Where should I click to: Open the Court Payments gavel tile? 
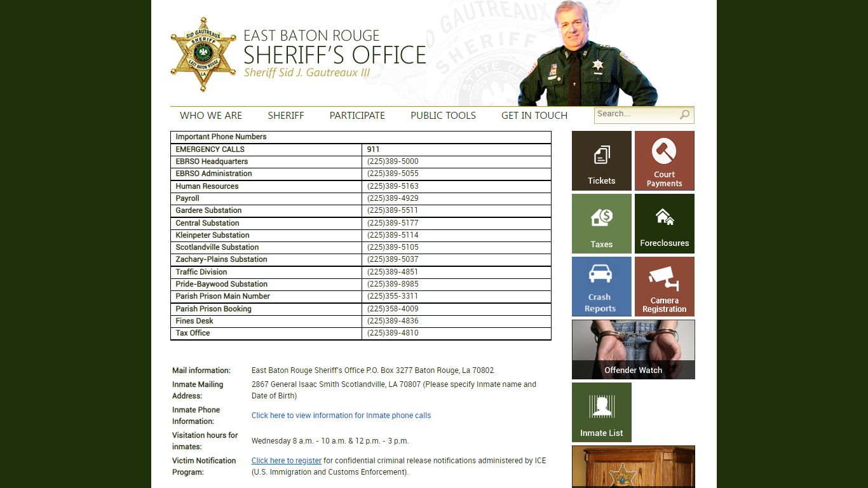[x=665, y=161]
